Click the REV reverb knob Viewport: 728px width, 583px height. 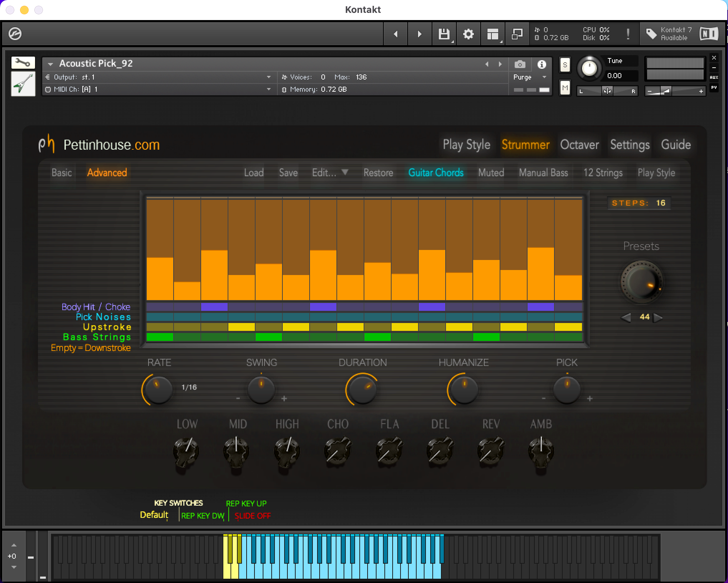pyautogui.click(x=491, y=451)
